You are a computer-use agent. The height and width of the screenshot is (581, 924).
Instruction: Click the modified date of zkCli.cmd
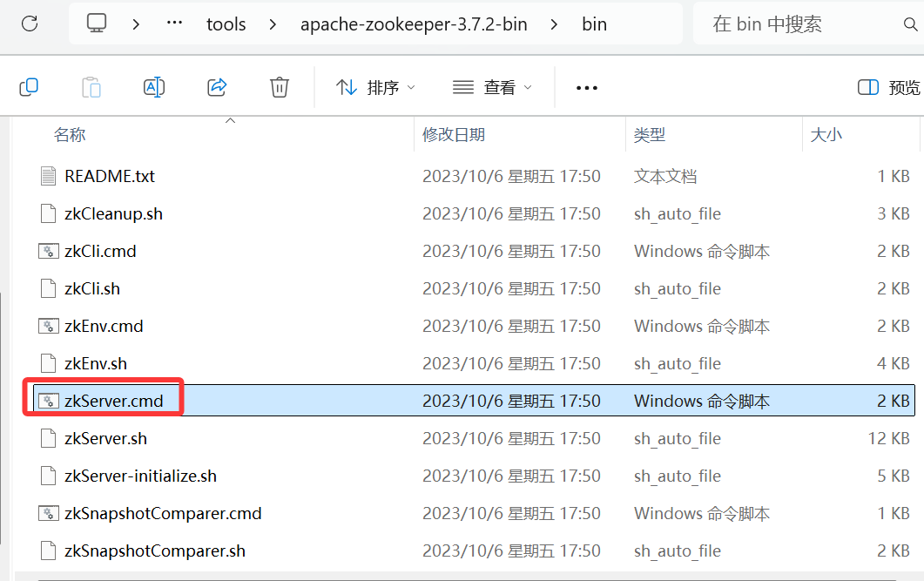(511, 252)
